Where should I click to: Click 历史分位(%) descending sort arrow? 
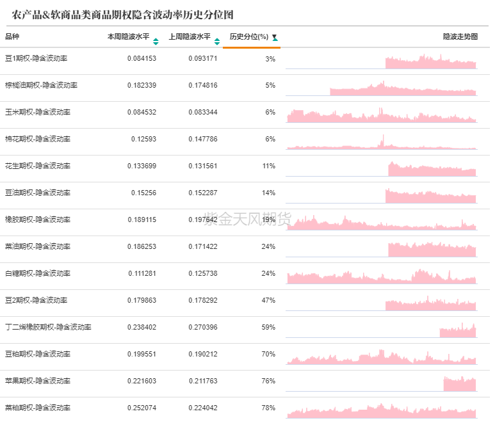click(275, 38)
